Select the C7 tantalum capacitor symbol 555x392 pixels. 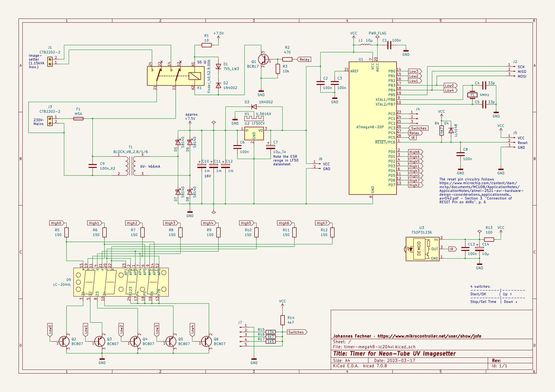tap(270, 147)
